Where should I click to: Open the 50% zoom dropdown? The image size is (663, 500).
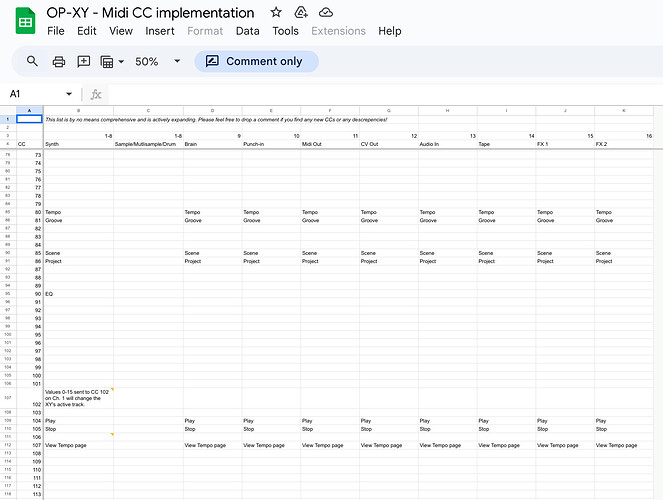(158, 61)
